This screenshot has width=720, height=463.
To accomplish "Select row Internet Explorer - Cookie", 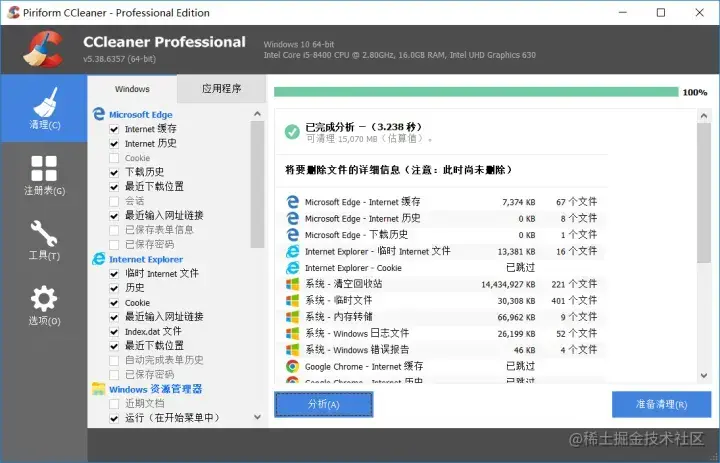I will tap(441, 268).
